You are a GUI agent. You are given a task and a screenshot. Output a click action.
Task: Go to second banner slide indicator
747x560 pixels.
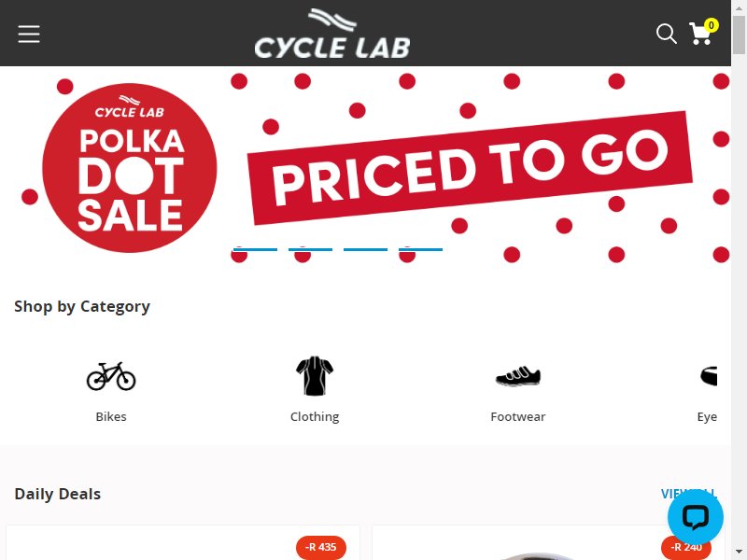[x=311, y=249]
